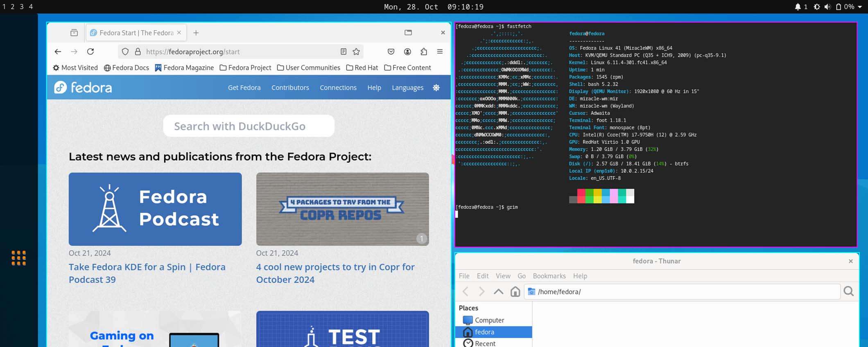Viewport: 868px width, 347px height.
Task: Open the Firefox hamburger application menu
Action: click(440, 52)
